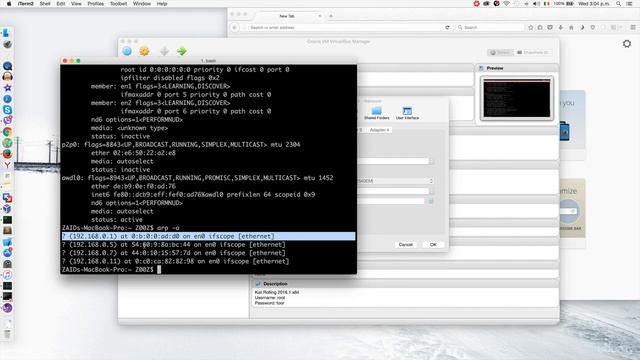Screen dimensions: 640x360
Task: Show Firefox downloads arrow icon
Action: pos(561,27)
